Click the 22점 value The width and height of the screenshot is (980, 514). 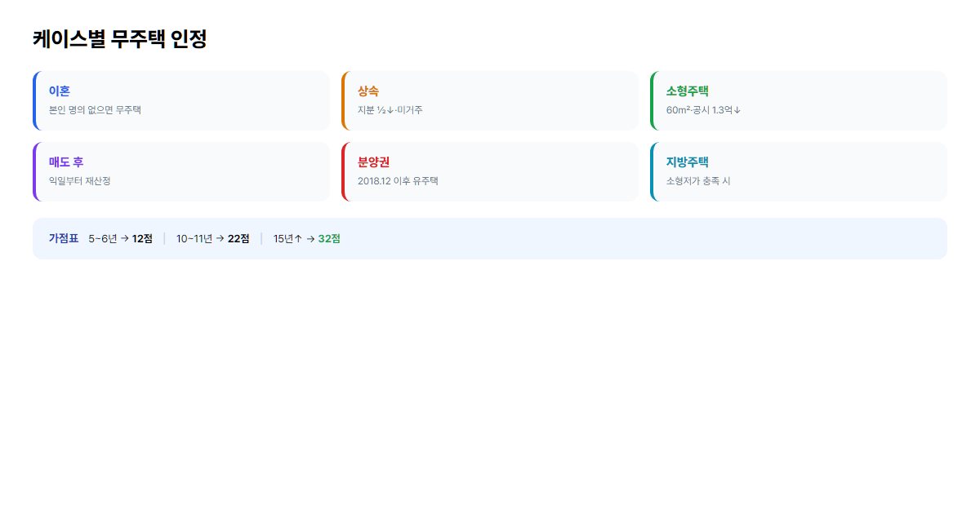point(239,238)
